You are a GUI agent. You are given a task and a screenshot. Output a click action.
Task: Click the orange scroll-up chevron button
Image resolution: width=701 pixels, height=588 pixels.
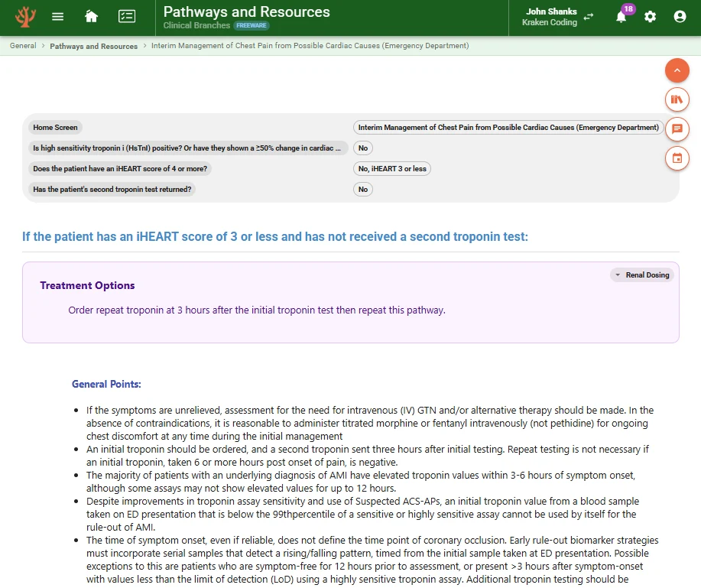677,70
